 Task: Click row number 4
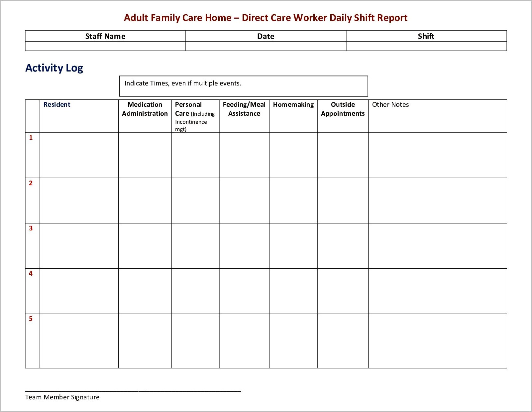coord(31,273)
